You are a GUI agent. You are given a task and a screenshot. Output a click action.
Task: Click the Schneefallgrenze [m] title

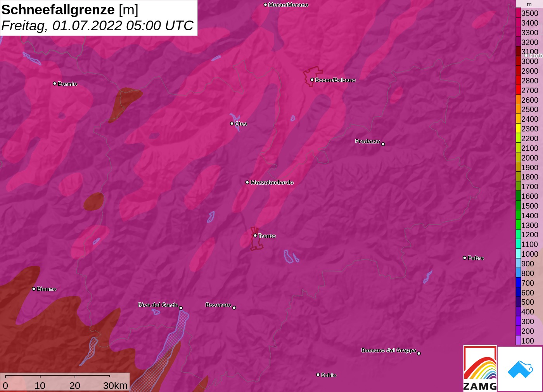(x=70, y=10)
